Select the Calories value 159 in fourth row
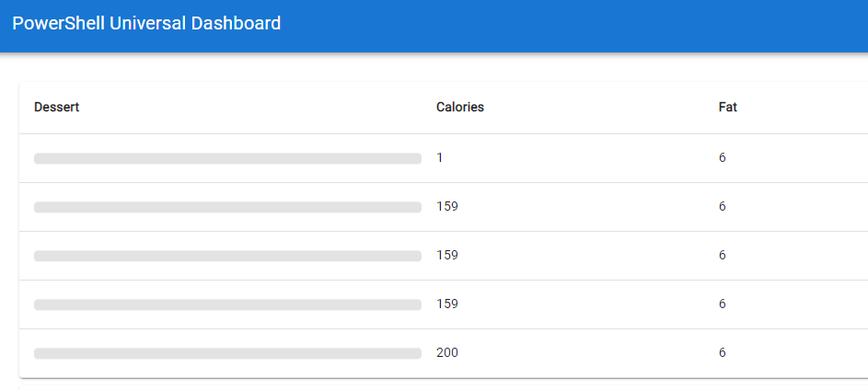868x390 pixels. (446, 304)
